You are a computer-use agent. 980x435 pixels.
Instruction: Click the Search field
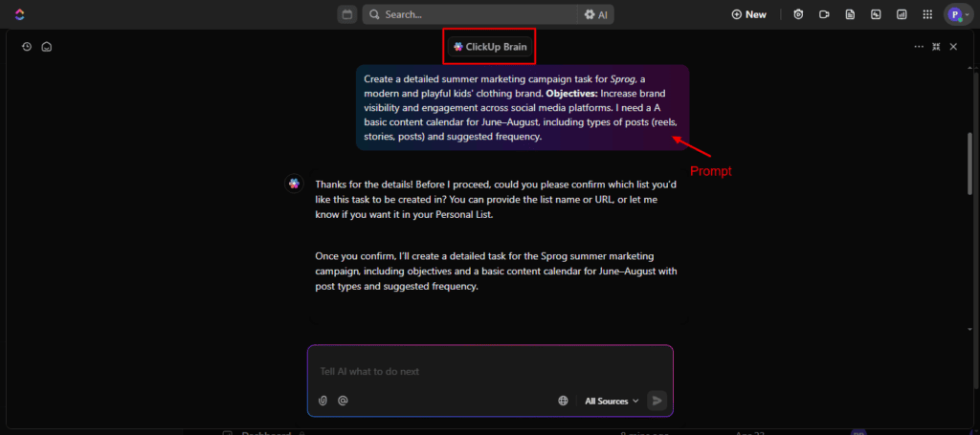(469, 14)
